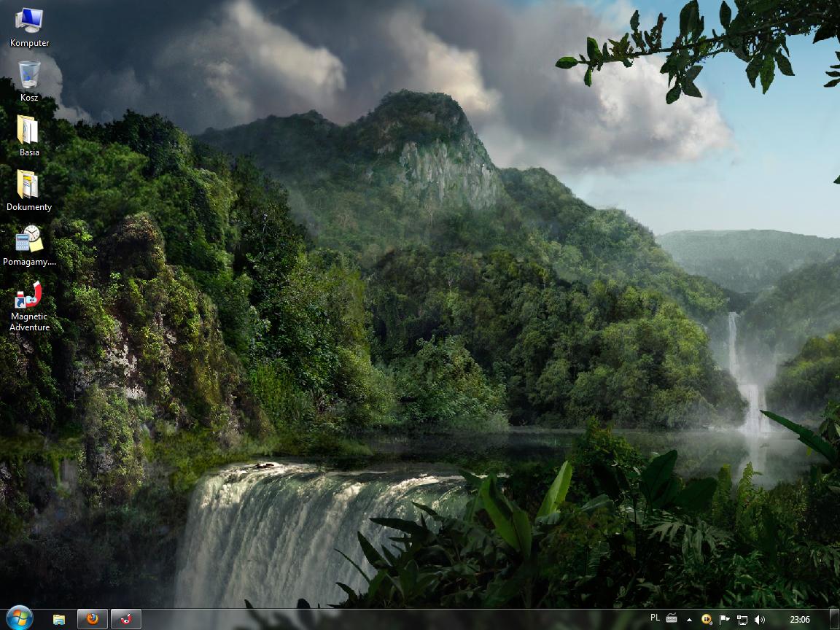840x630 pixels.
Task: Open the PL language selector
Action: pyautogui.click(x=655, y=618)
